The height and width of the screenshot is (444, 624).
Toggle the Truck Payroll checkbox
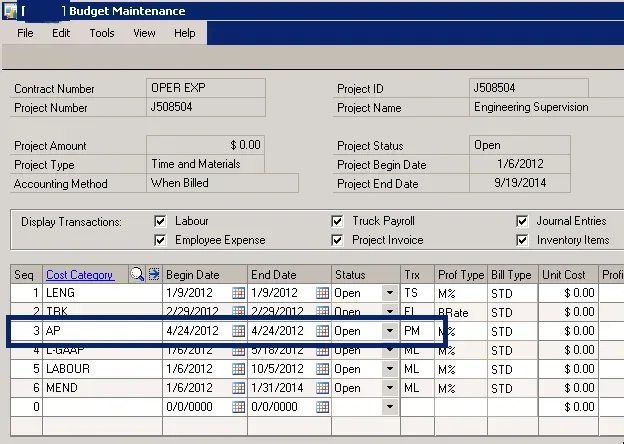338,221
